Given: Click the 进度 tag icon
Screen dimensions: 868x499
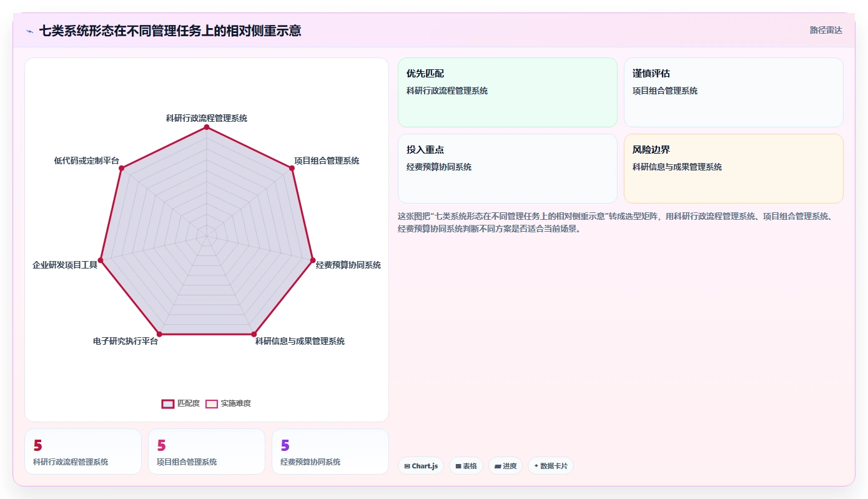Looking at the screenshot, I should (x=498, y=466).
